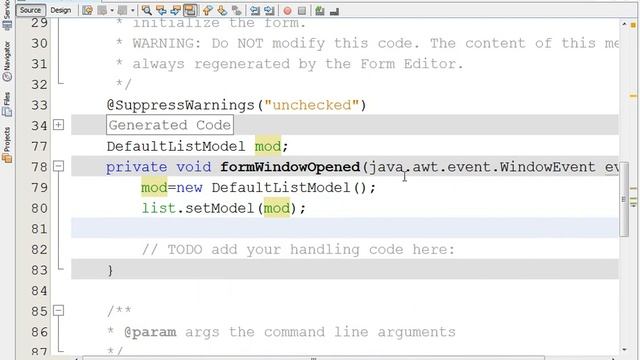Switch to the Design view tab
Viewport: 640px width, 360px height.
(x=60, y=10)
